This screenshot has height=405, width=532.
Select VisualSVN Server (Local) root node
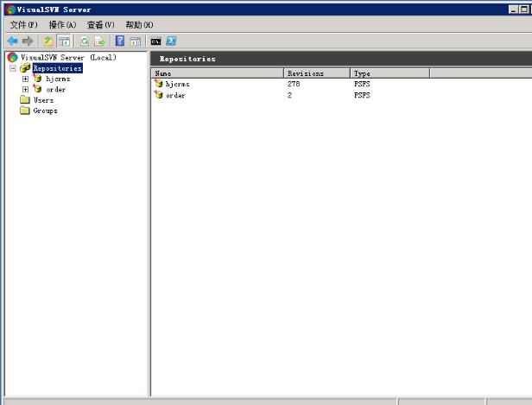pyautogui.click(x=68, y=58)
